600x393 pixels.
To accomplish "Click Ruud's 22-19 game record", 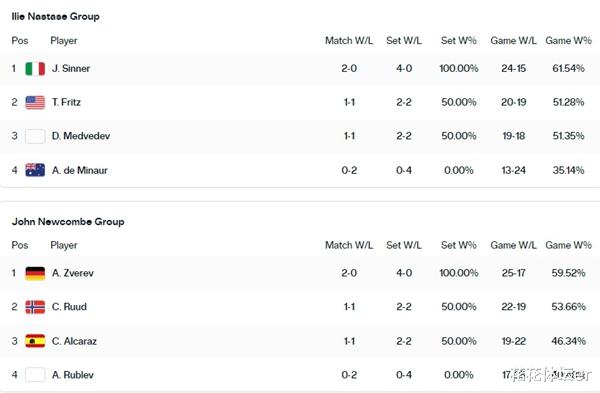I will pos(514,307).
